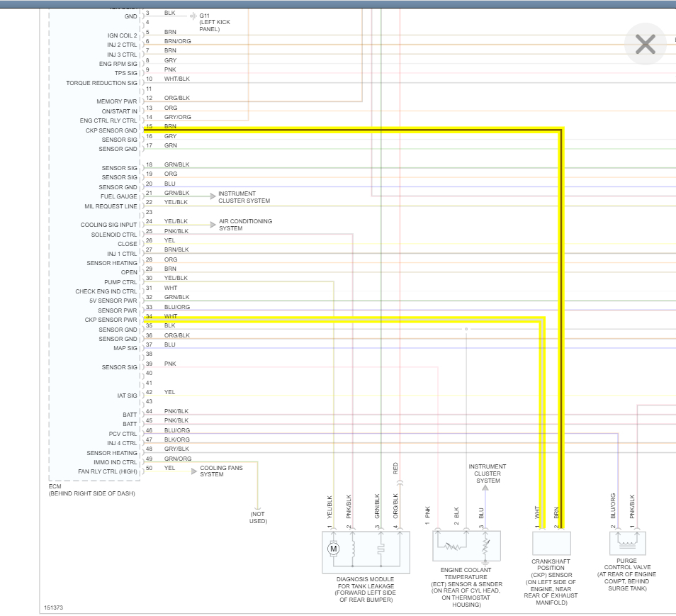Screen dimensions: 676x616
Task: Click the vertical RED wire label above ORG/BLK
Action: (395, 469)
